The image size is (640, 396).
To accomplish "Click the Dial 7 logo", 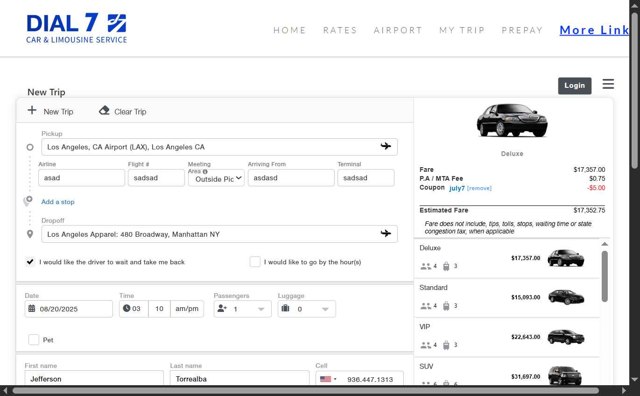I will [77, 28].
